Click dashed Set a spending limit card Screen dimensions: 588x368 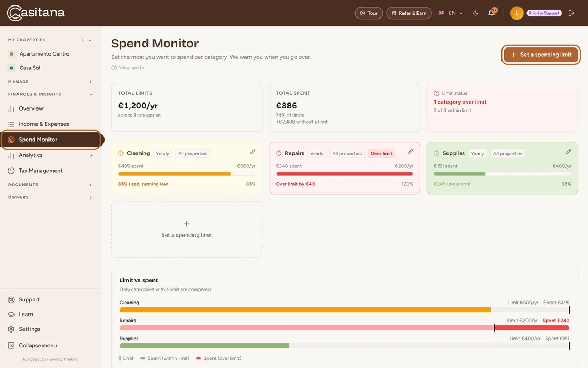tap(187, 230)
